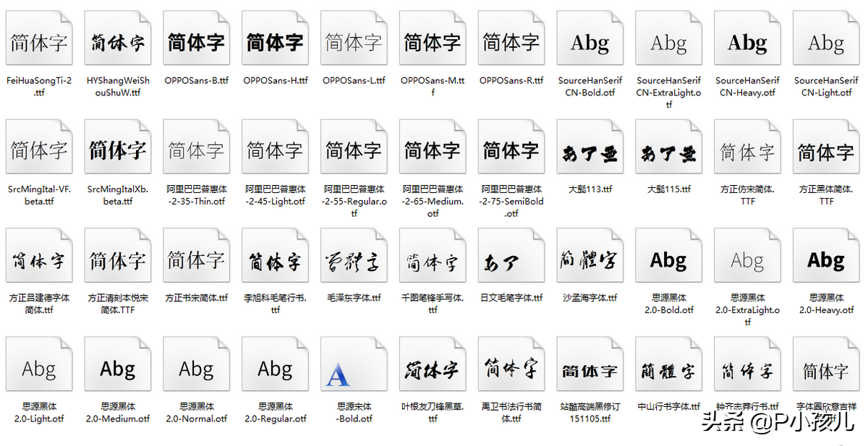Select the 毛泽东字体.ttf icon
The height and width of the screenshot is (446, 868).
[354, 256]
